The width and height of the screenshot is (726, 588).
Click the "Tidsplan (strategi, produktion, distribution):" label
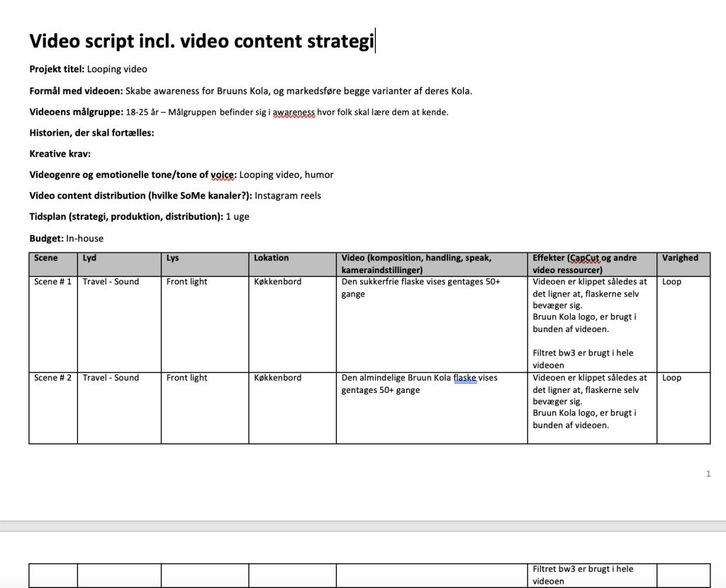coord(126,216)
